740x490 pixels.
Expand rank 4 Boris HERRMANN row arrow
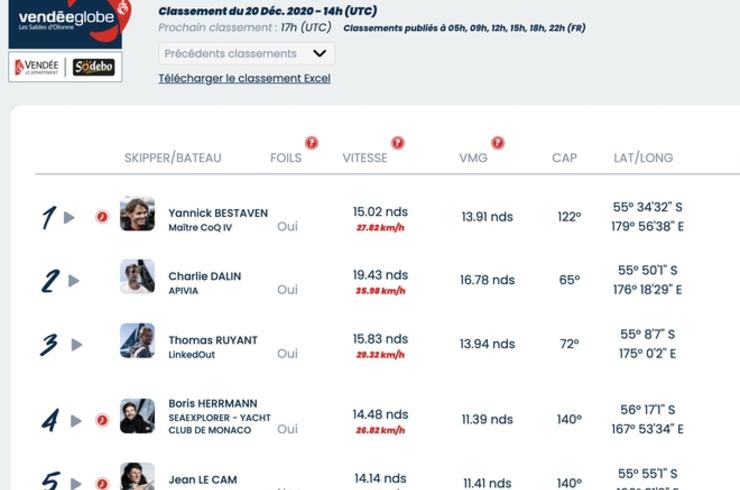[76, 420]
